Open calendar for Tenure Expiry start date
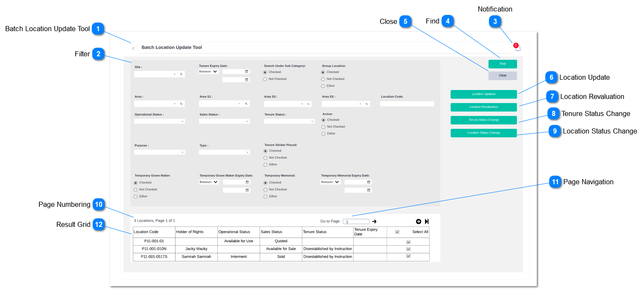 [246, 72]
